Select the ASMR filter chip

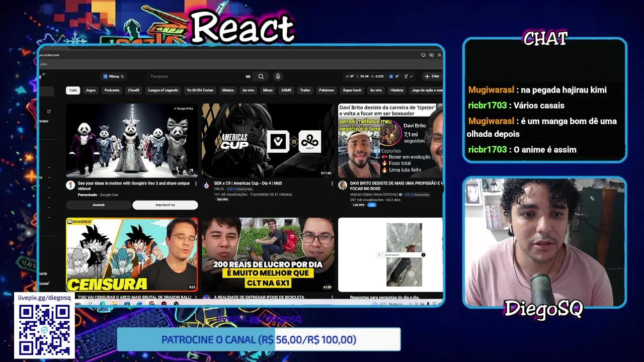tap(286, 90)
